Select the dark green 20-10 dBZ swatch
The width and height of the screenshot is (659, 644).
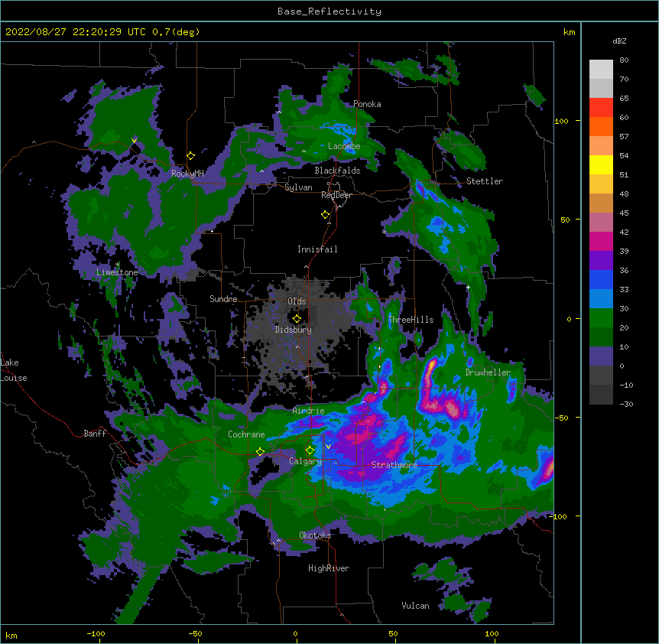(601, 337)
